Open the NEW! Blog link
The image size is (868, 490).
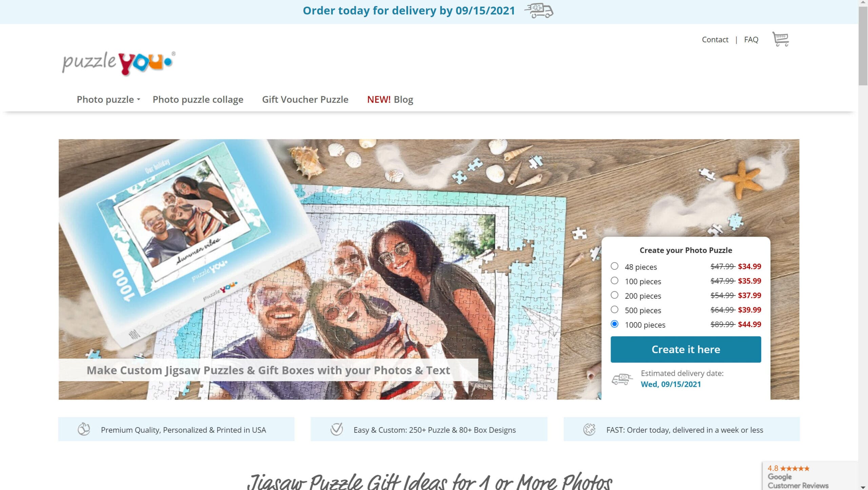[390, 99]
